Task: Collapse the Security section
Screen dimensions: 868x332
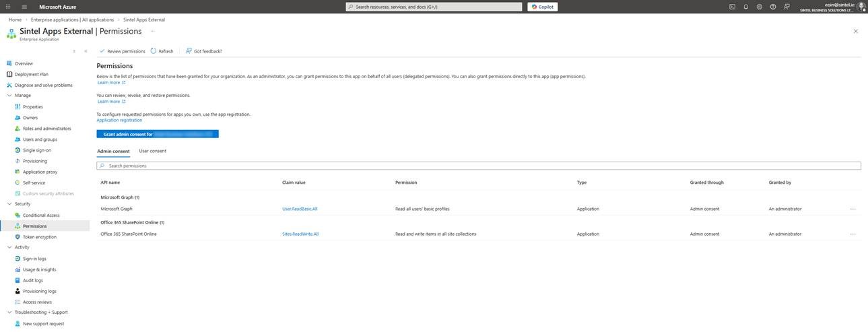Action: pyautogui.click(x=9, y=204)
